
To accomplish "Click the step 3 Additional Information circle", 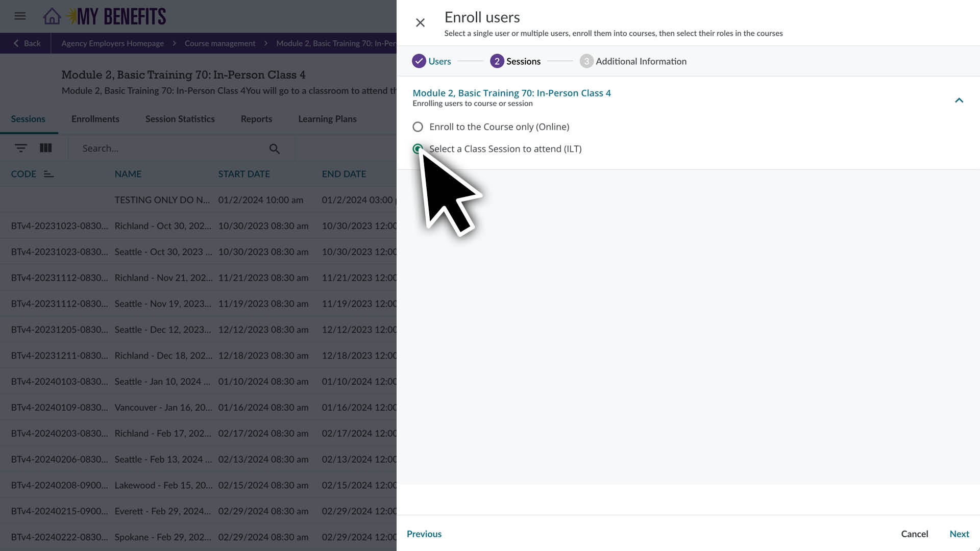I will point(586,61).
